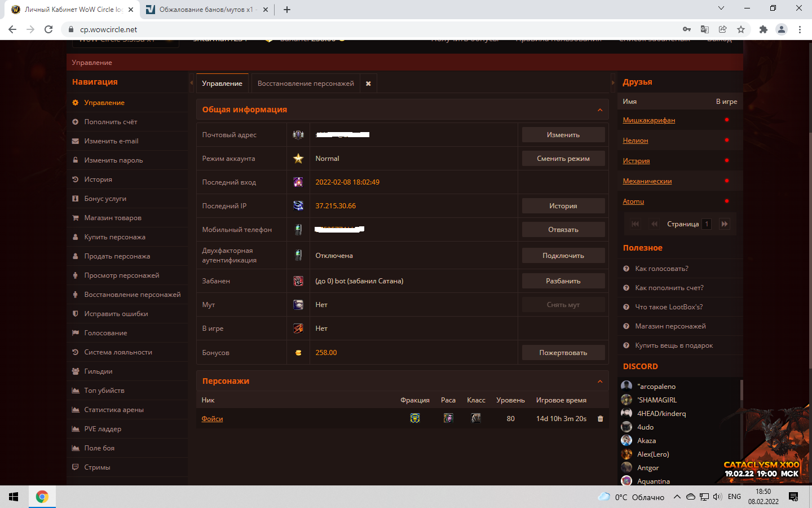Open Мишкакарифан friend link
Viewport: 812px width, 508px height.
click(648, 120)
